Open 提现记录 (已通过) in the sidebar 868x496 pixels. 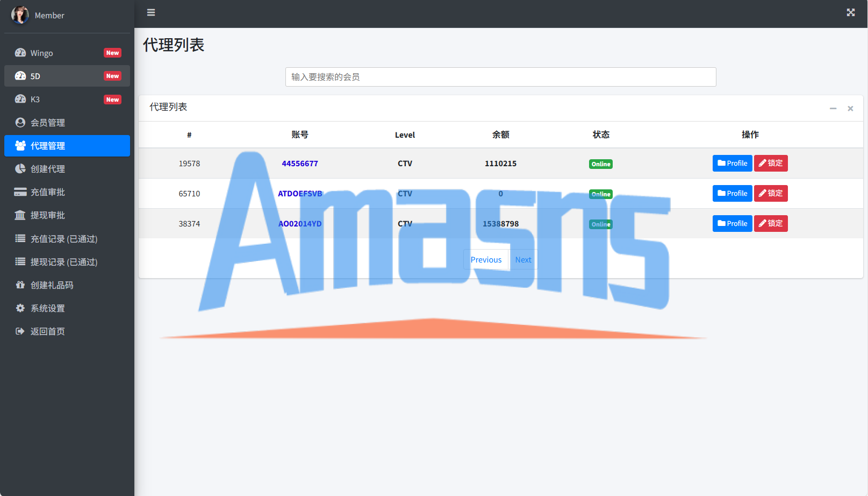click(x=67, y=261)
